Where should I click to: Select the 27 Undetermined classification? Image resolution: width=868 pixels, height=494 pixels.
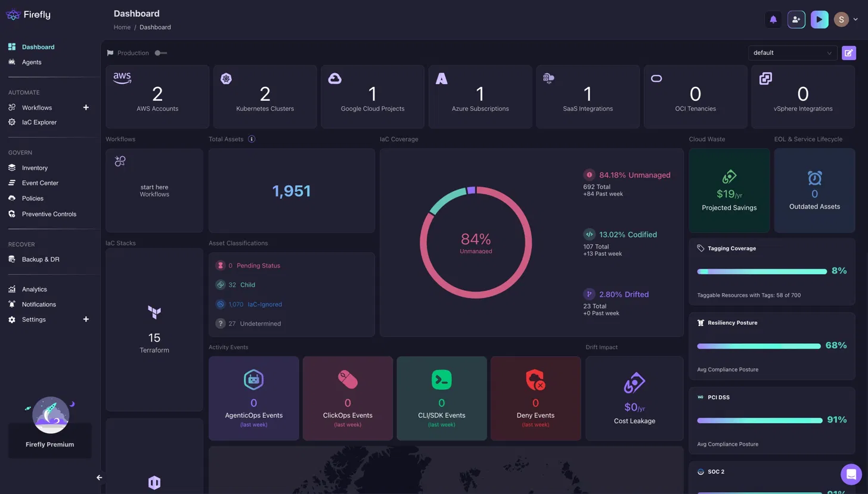(248, 324)
